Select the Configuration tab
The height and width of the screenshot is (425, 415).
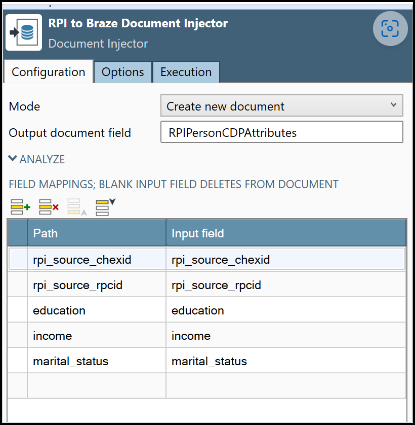[x=48, y=72]
